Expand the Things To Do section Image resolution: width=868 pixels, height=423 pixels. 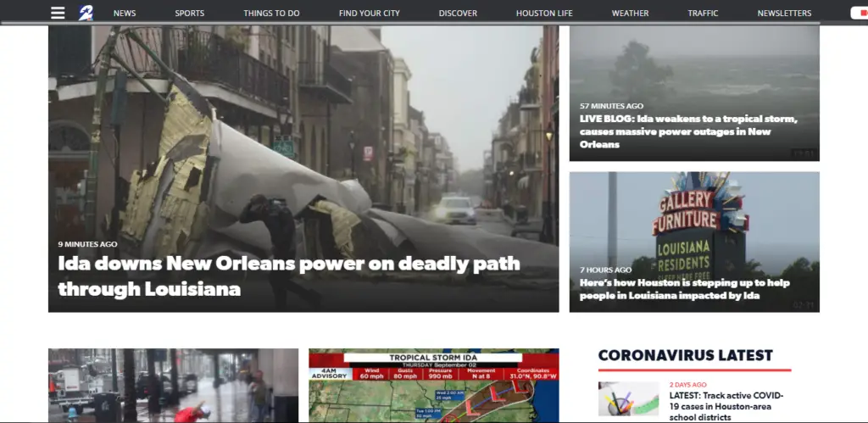click(x=271, y=14)
